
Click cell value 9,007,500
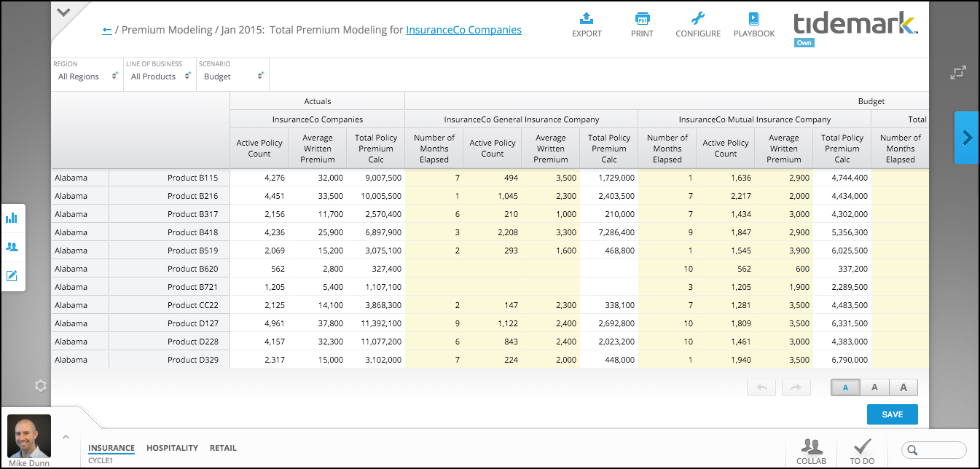(x=376, y=178)
